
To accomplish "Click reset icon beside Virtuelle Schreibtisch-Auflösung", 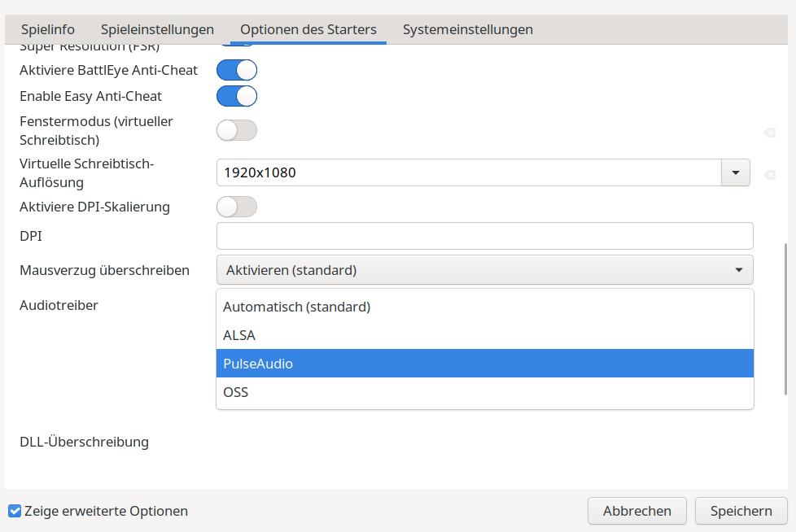I will (x=769, y=174).
